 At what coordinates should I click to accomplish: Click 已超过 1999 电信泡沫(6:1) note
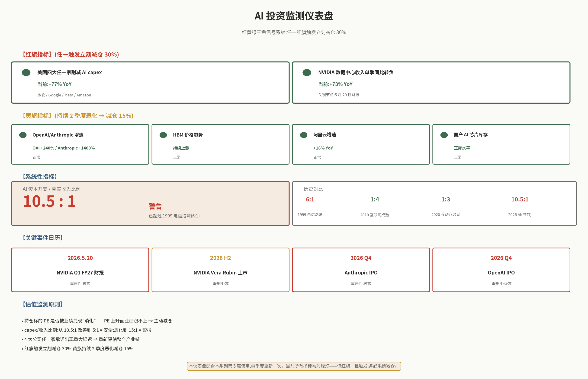tap(174, 216)
